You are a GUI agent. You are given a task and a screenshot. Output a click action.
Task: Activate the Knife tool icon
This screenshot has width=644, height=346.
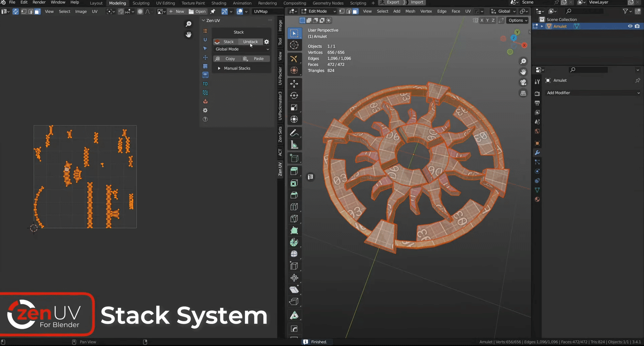coord(294,219)
